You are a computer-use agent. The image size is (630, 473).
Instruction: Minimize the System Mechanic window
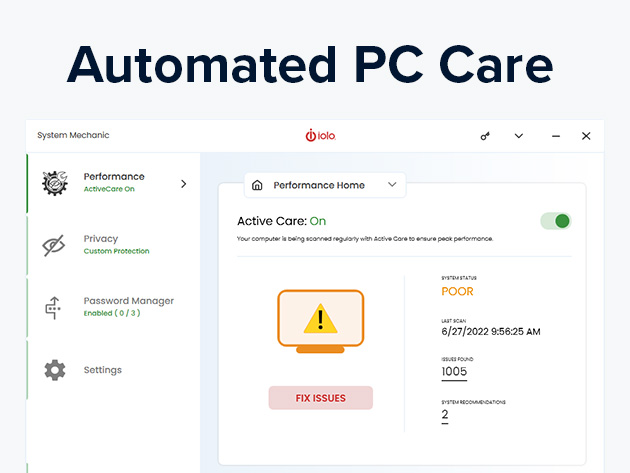[556, 136]
